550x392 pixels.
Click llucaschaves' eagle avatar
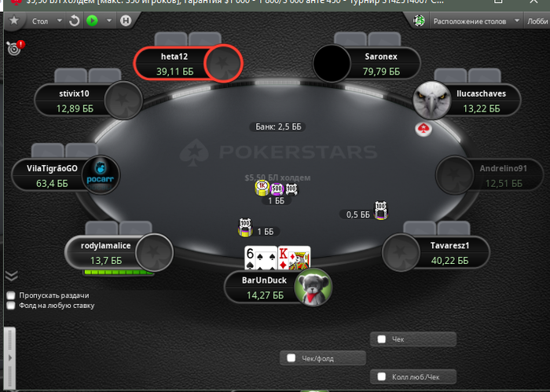(431, 100)
